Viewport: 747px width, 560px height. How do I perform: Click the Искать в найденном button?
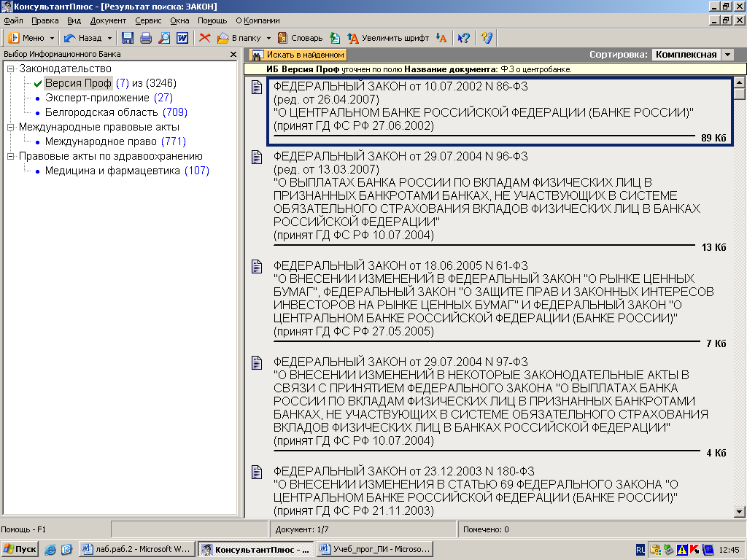298,55
